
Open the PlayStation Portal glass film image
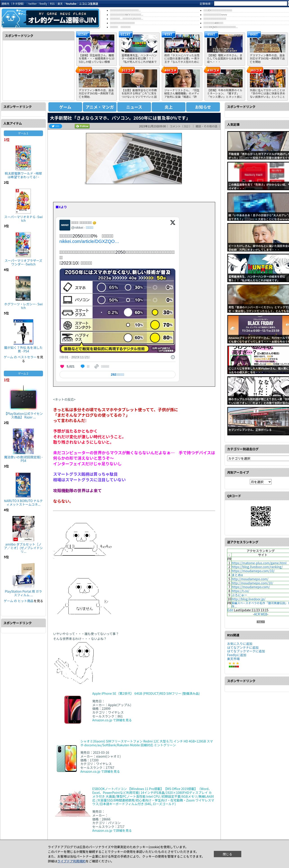point(23,576)
